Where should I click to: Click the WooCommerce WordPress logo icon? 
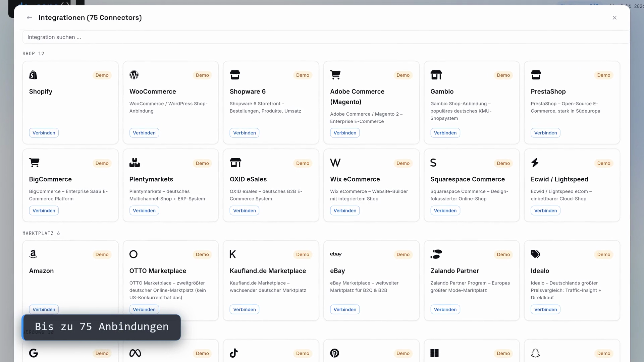click(134, 75)
